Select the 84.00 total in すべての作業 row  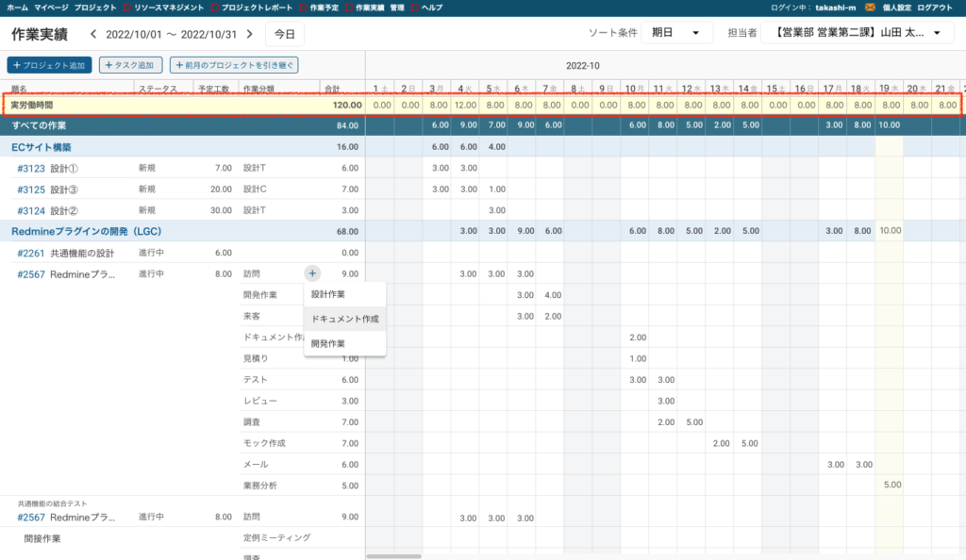347,125
